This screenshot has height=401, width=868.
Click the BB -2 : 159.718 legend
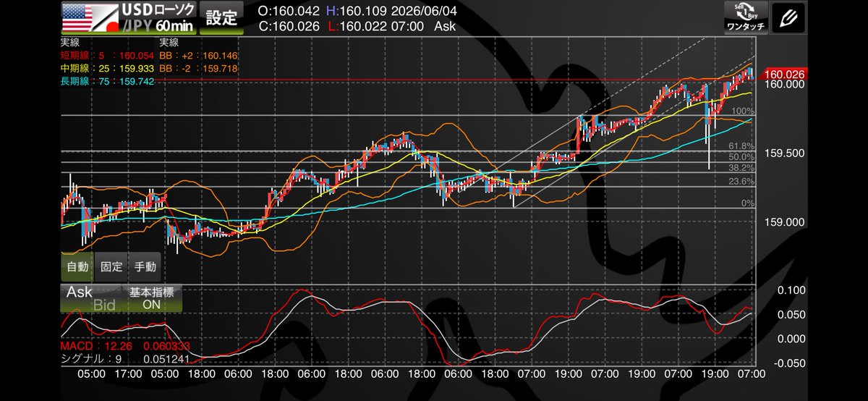(x=199, y=68)
